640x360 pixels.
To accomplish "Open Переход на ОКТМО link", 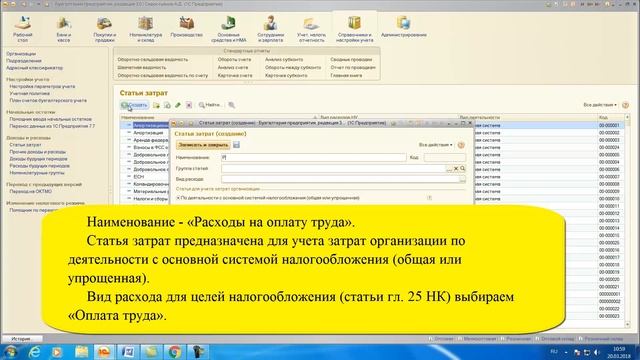I will point(31,191).
